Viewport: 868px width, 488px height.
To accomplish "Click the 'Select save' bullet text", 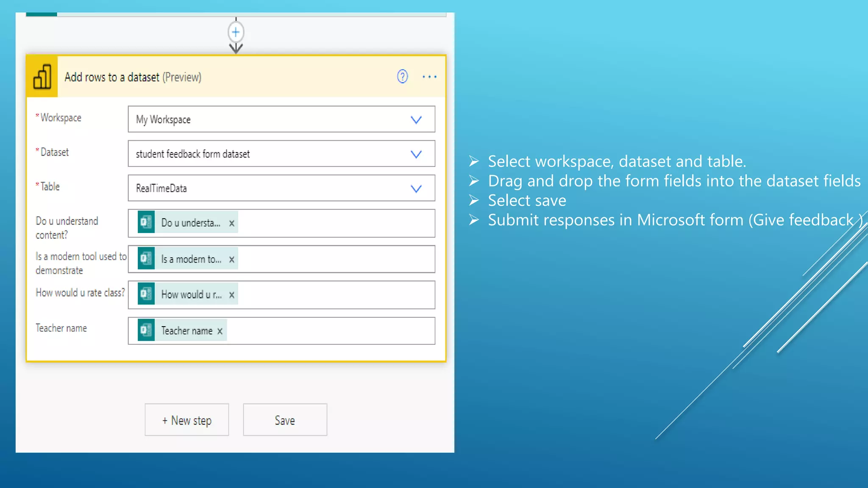I will (x=527, y=200).
